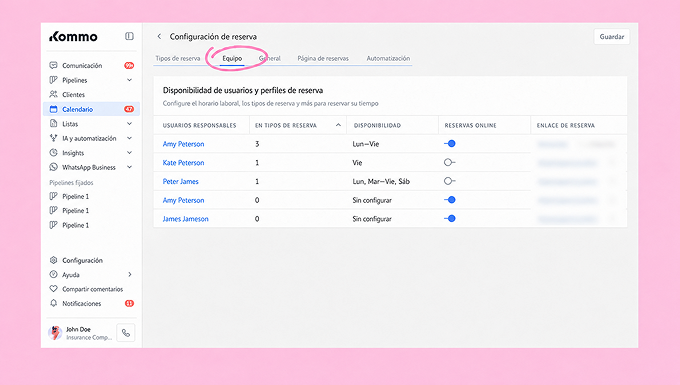Switch to the Equipo tab
Image resolution: width=680 pixels, height=385 pixels.
pyautogui.click(x=232, y=59)
